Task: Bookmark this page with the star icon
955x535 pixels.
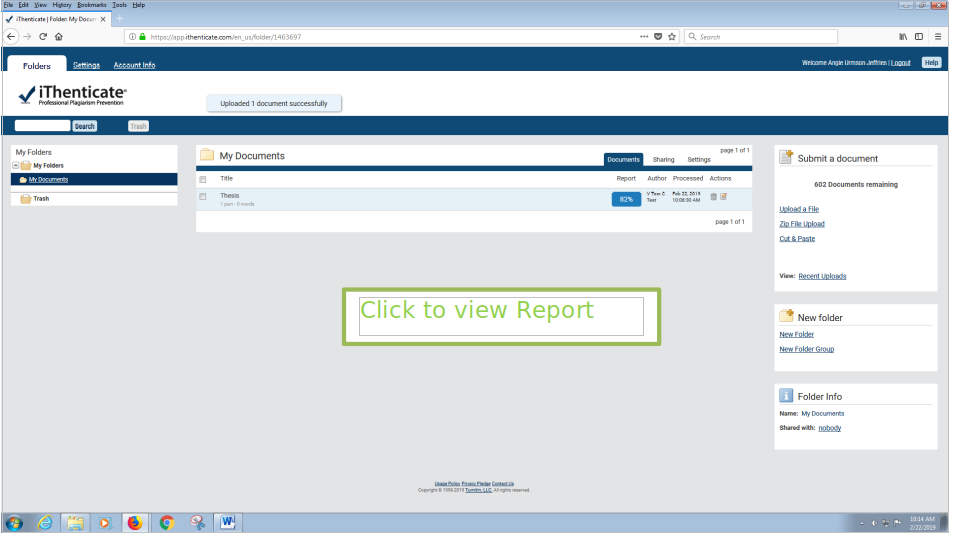Action: [672, 36]
